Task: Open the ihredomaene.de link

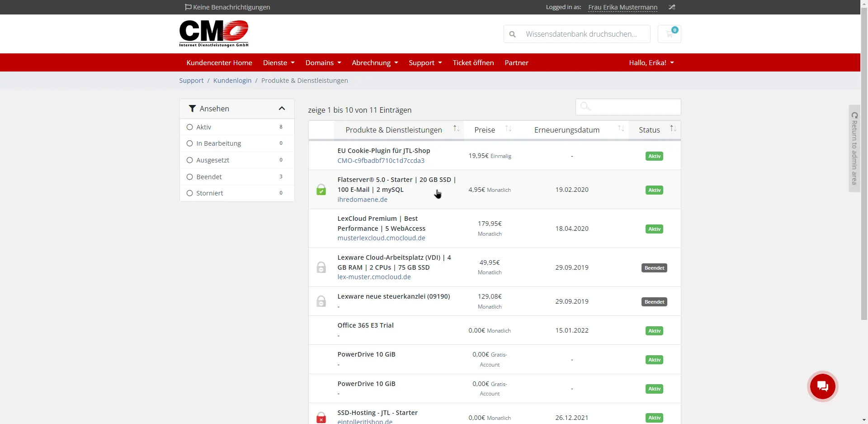Action: point(362,200)
